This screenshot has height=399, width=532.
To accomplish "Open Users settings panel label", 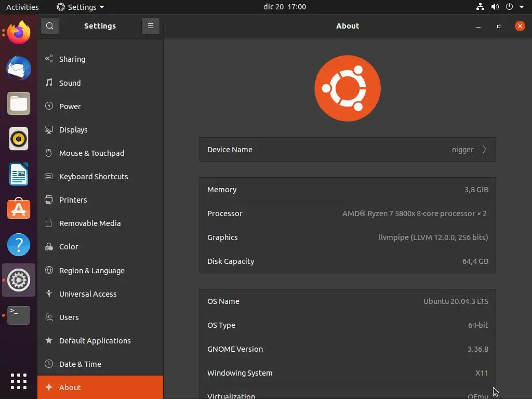I will [x=69, y=317].
